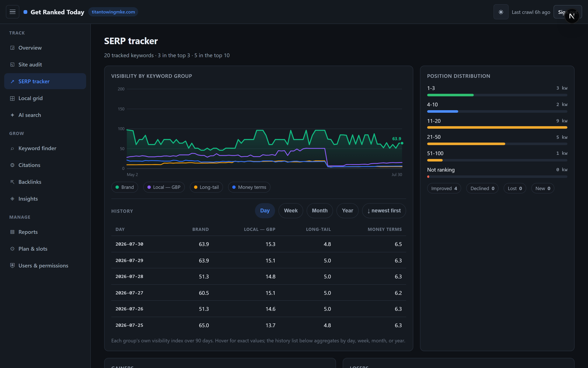The height and width of the screenshot is (368, 588).
Task: Switch history to Month view
Action: pos(319,210)
